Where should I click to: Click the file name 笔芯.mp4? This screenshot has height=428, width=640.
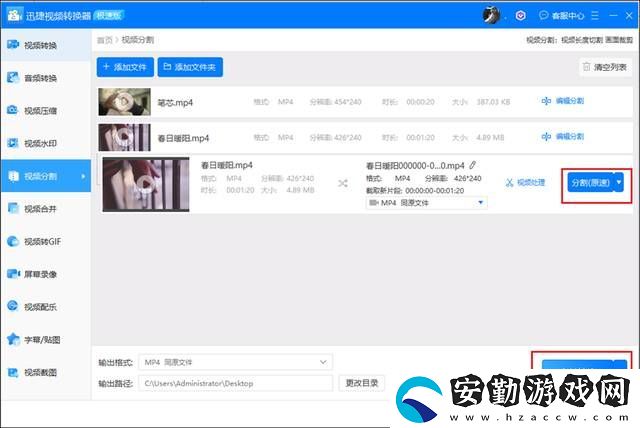pos(175,102)
